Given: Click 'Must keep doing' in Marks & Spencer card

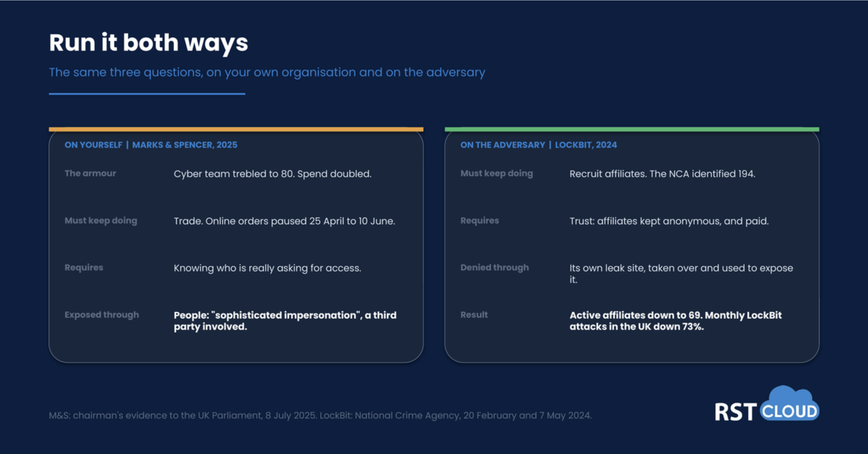Looking at the screenshot, I should pyautogui.click(x=101, y=221).
